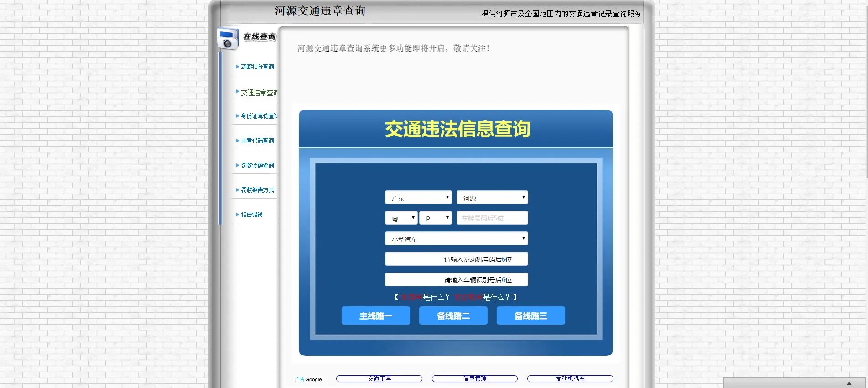Open the 信息管理 ad link

[x=475, y=378]
